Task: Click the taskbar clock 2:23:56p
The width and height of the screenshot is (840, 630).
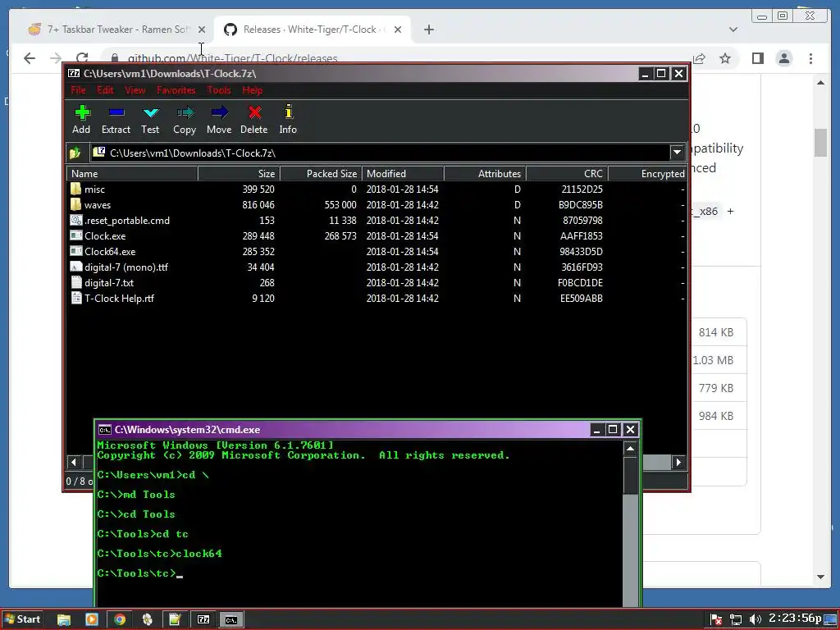Action: tap(794, 619)
